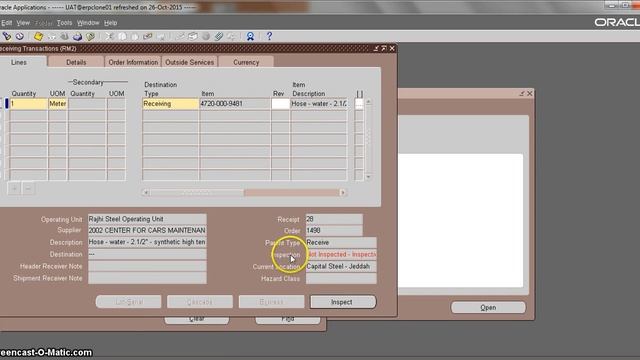The width and height of the screenshot is (640, 360).
Task: Open the greyed Folder menu
Action: pyautogui.click(x=44, y=23)
